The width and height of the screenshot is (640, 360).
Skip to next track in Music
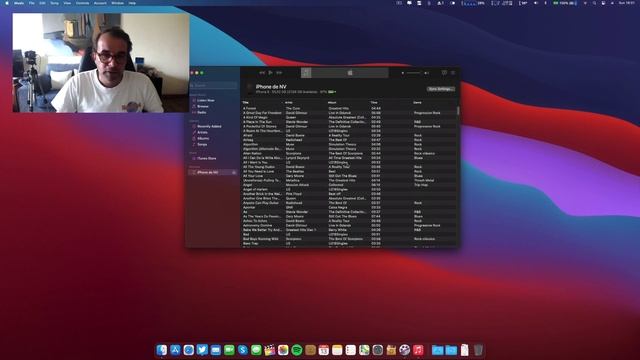(279, 73)
